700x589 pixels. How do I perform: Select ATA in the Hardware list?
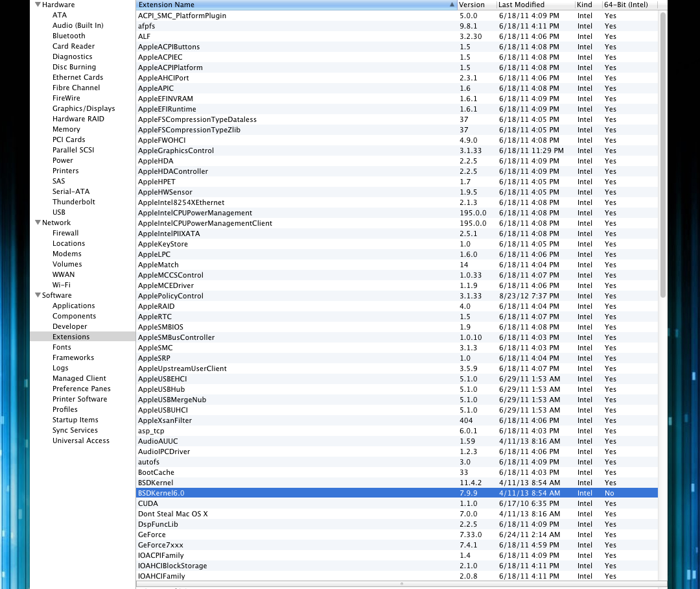(60, 15)
